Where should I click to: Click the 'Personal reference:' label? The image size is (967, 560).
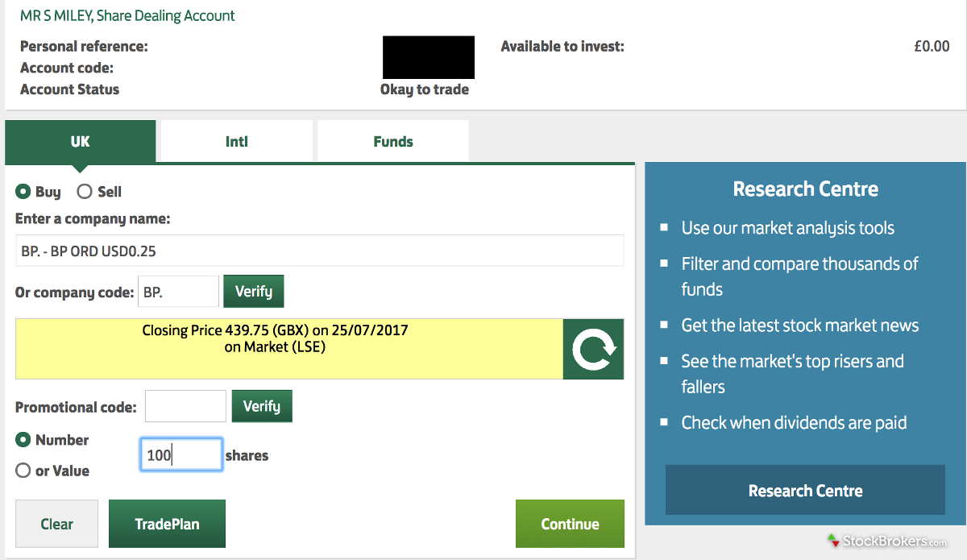[84, 47]
